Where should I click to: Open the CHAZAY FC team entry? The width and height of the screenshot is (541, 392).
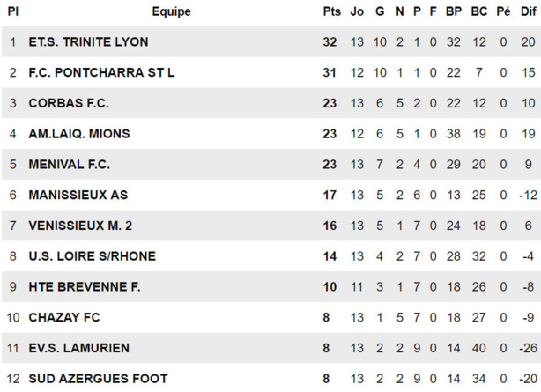point(63,317)
